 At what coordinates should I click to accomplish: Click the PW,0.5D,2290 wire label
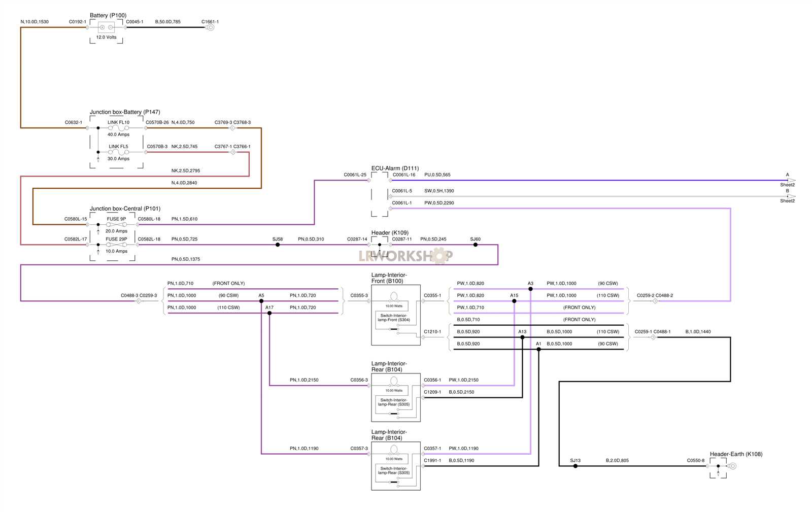(439, 203)
